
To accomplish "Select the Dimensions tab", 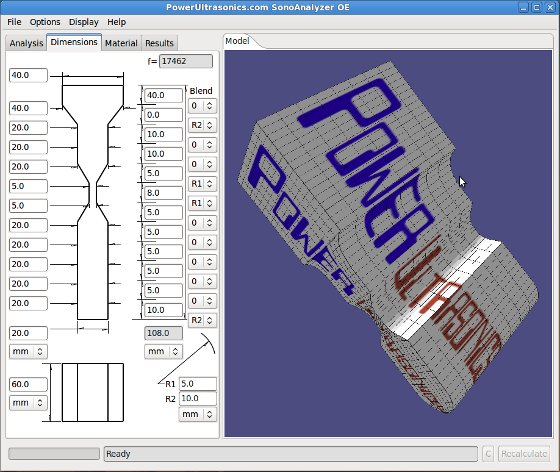I will point(74,42).
